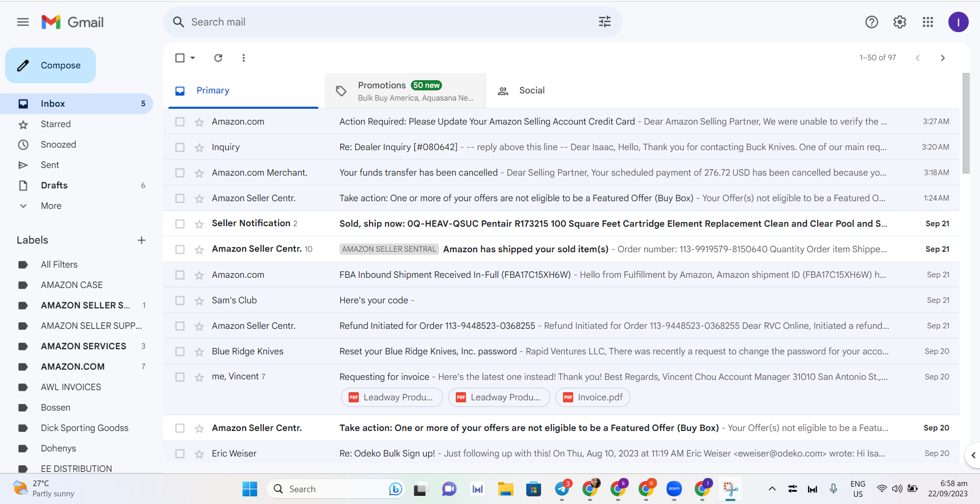The height and width of the screenshot is (504, 980).
Task: Star the Seller Notification email
Action: [x=199, y=224]
